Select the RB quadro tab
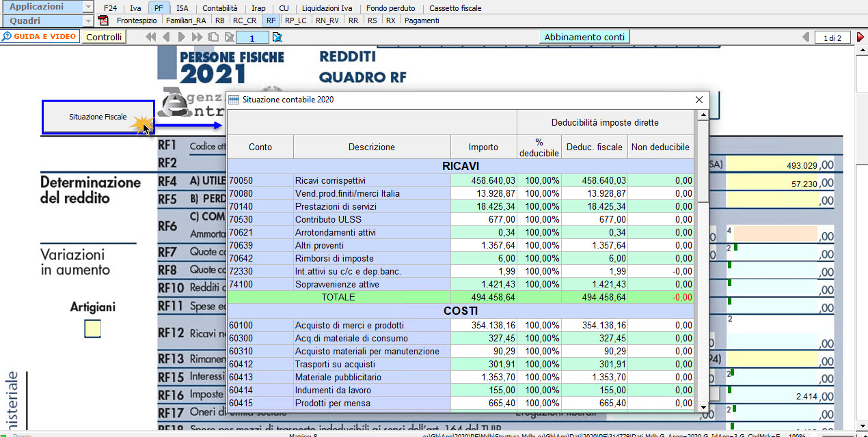 click(x=219, y=20)
